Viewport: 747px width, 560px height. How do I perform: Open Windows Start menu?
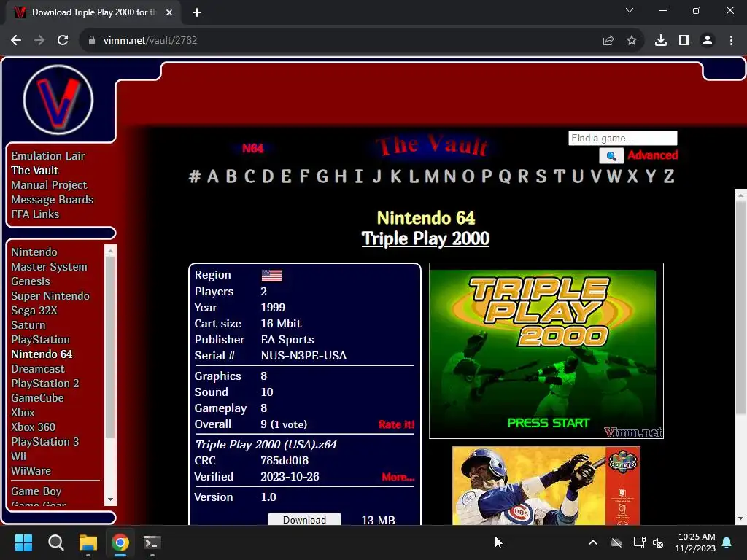coord(23,542)
